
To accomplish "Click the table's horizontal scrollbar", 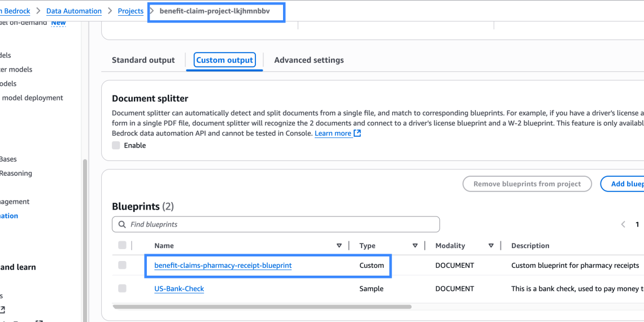I will [x=262, y=307].
